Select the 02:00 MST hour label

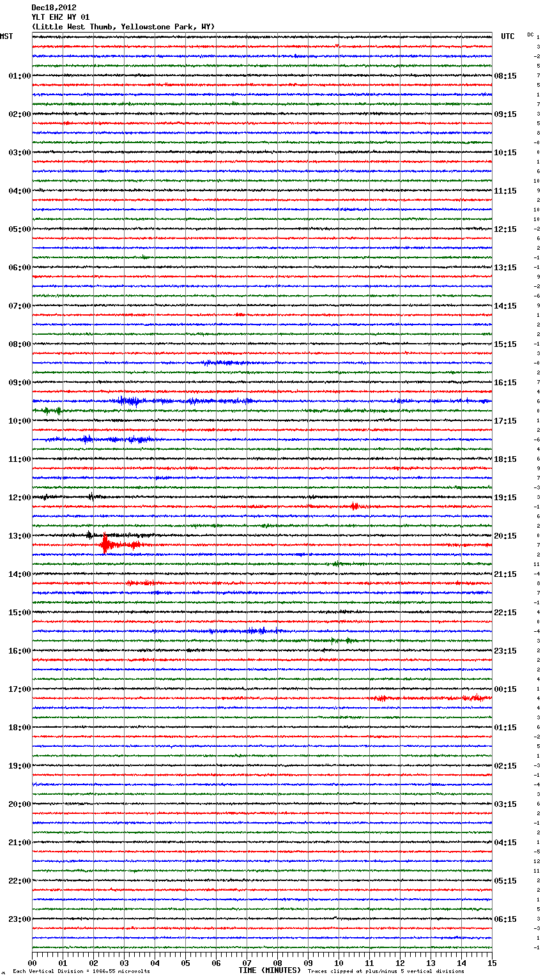[x=20, y=114]
